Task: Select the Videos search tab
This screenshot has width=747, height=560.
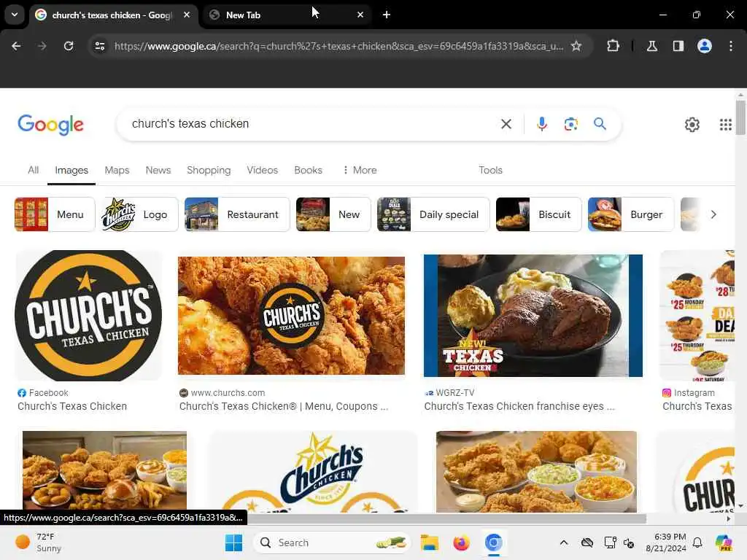Action: [262, 170]
